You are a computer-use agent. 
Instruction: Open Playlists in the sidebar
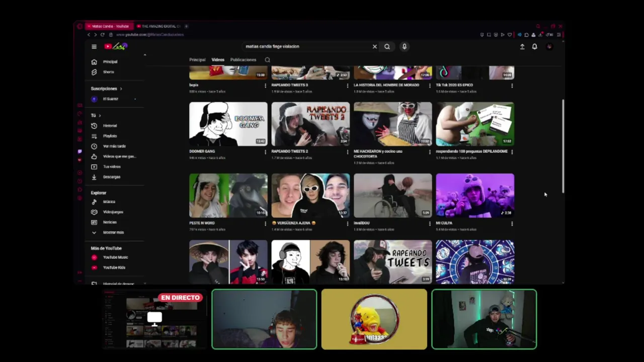pyautogui.click(x=110, y=136)
